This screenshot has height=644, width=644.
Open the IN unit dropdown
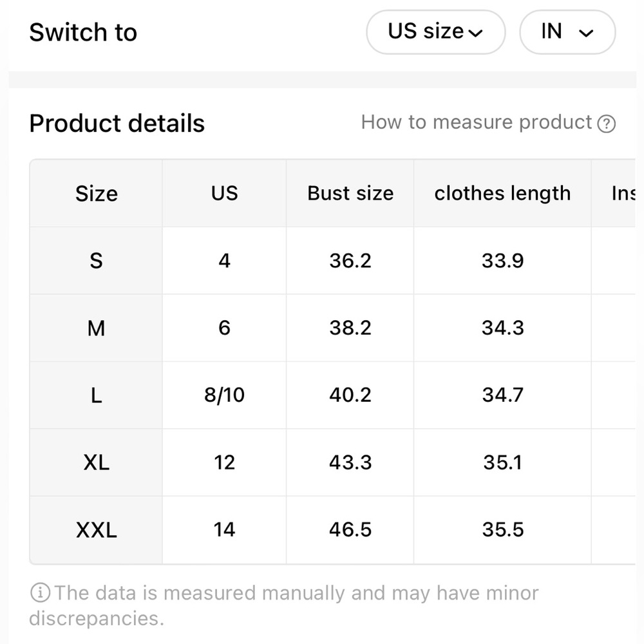567,32
